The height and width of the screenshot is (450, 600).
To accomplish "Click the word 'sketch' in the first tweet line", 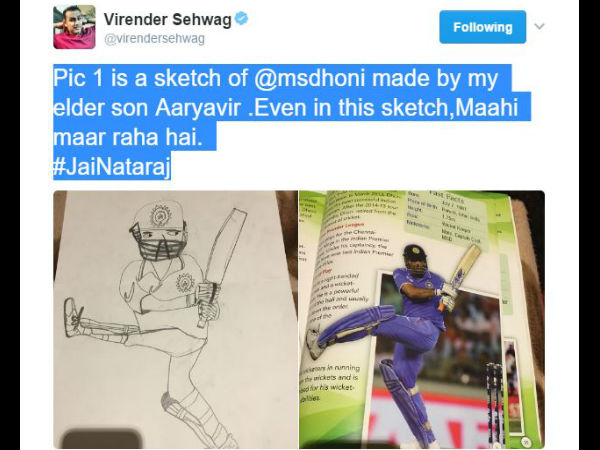I will (189, 78).
